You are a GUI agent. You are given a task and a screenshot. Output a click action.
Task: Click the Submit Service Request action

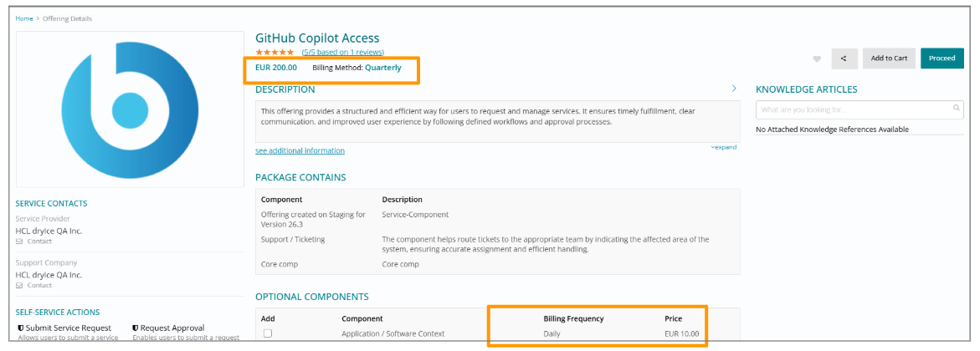[x=69, y=328]
